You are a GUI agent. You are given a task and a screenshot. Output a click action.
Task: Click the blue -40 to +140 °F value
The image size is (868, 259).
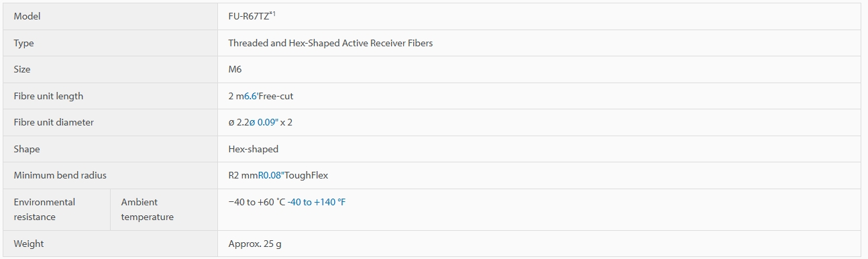[317, 202]
